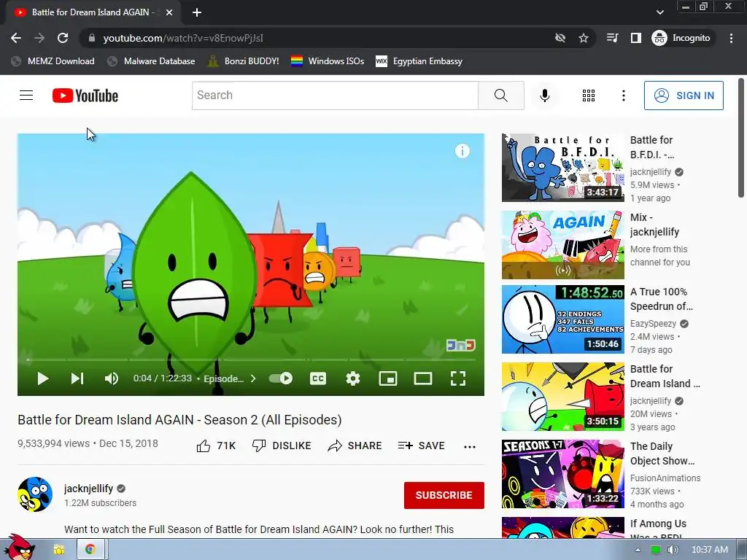
Task: Open Windows ISOs bookmark
Action: click(328, 61)
